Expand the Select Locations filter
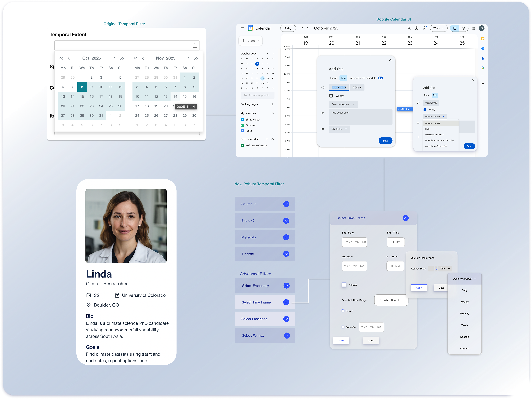This screenshot has height=399, width=532. (x=286, y=319)
